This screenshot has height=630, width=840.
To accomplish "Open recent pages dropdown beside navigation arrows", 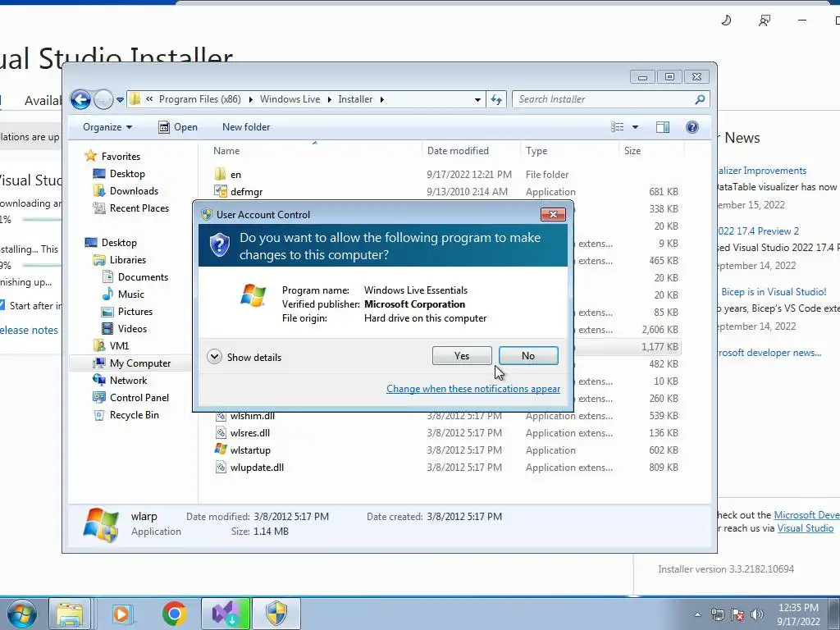I will [x=120, y=99].
